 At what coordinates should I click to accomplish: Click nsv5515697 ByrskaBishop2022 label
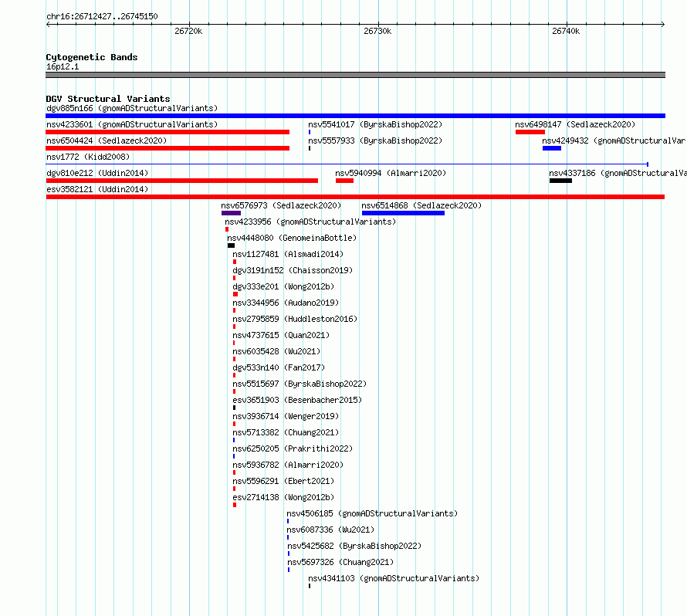(300, 384)
